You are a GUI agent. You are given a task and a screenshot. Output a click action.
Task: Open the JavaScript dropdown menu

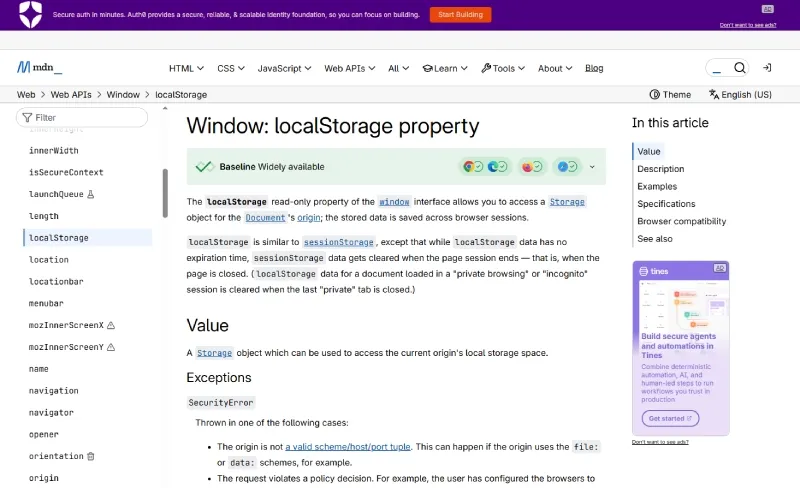point(284,68)
